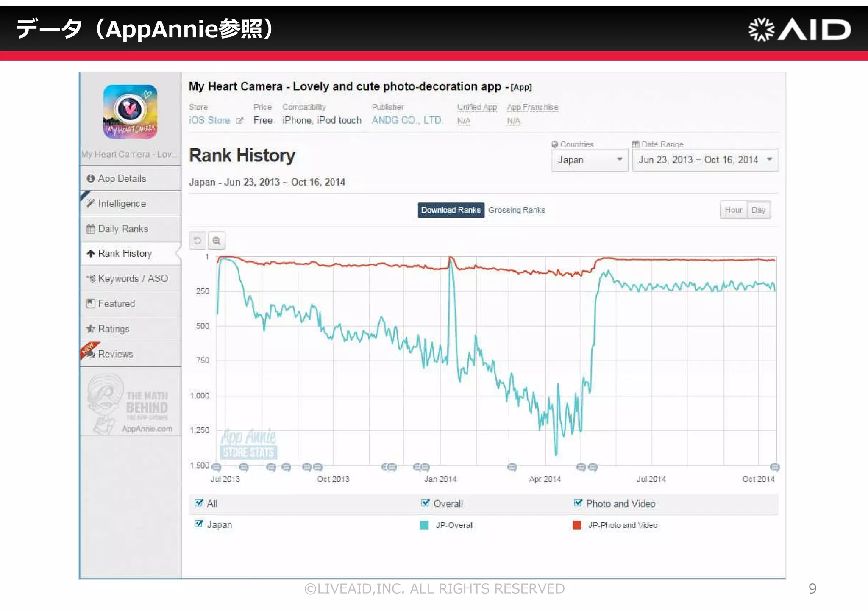Viewport: 868px width, 613px height.
Task: Click the chart zoom magnifier icon
Action: 217,241
